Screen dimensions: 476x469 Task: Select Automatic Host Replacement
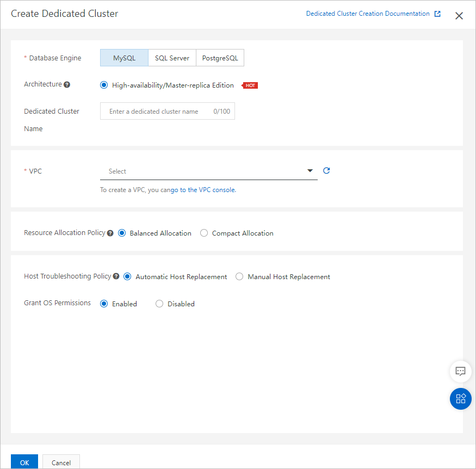point(127,276)
